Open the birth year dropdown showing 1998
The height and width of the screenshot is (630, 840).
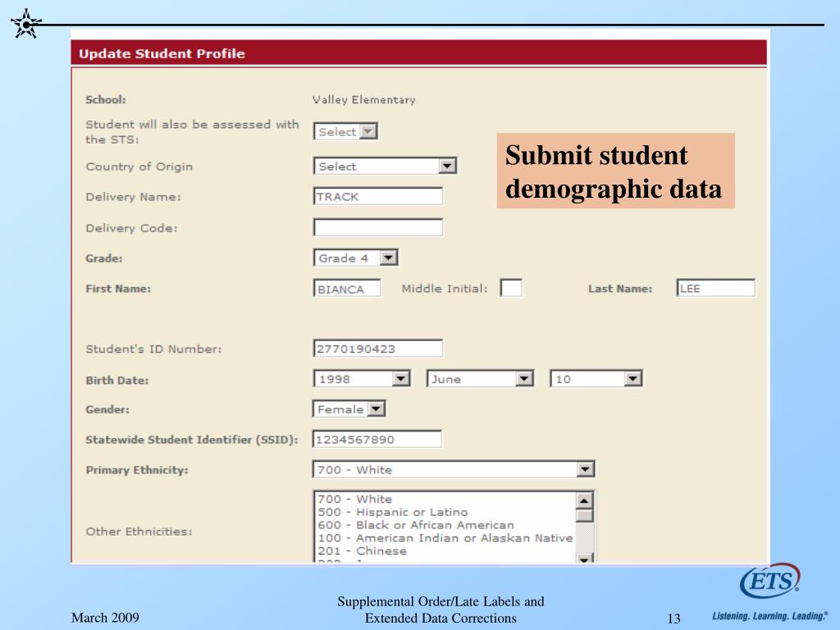362,379
